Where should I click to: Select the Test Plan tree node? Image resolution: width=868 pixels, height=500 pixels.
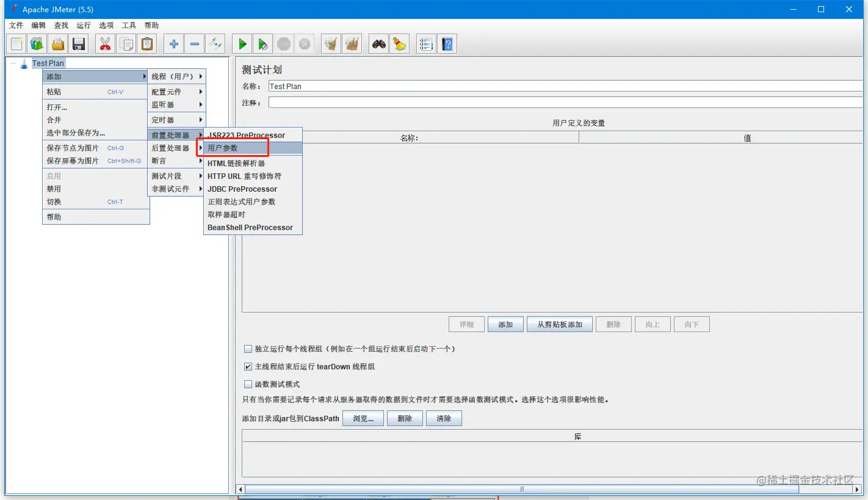pyautogui.click(x=48, y=63)
